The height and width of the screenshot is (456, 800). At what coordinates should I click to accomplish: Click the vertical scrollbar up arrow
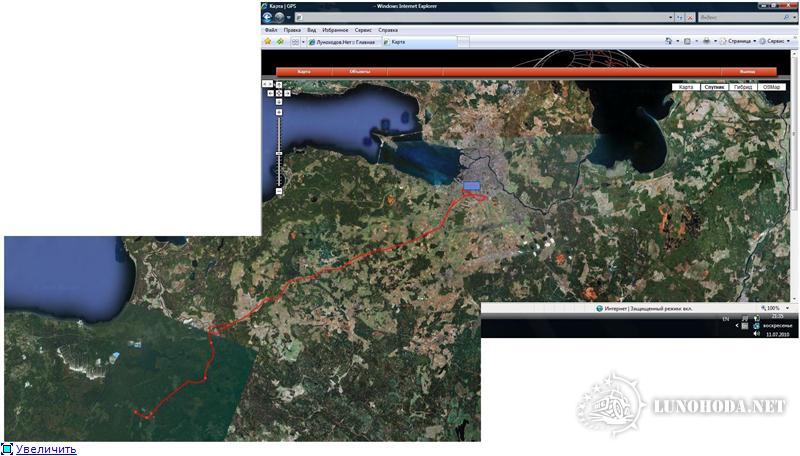tap(796, 53)
